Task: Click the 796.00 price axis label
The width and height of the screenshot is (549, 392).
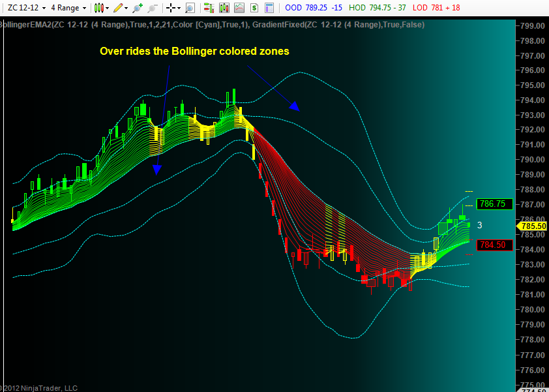Action: pyautogui.click(x=532, y=70)
